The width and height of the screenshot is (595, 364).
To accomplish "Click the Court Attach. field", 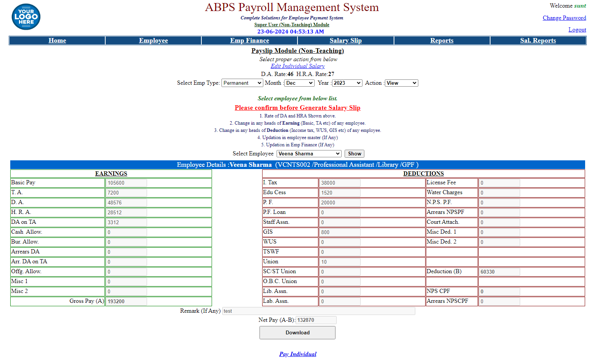I will 499,222.
